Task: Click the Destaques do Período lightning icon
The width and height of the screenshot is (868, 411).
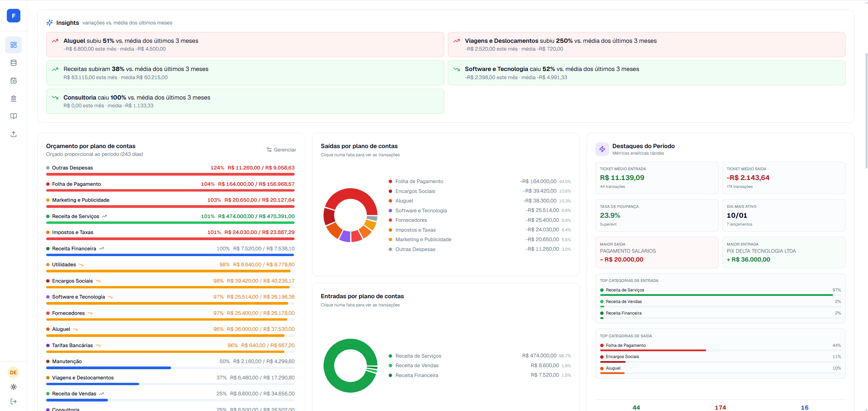Action: [602, 149]
